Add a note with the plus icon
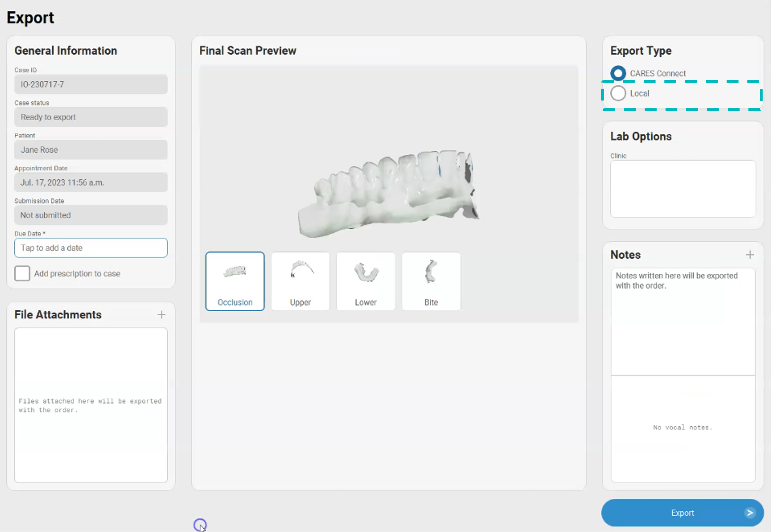This screenshot has height=532, width=771. click(x=750, y=255)
